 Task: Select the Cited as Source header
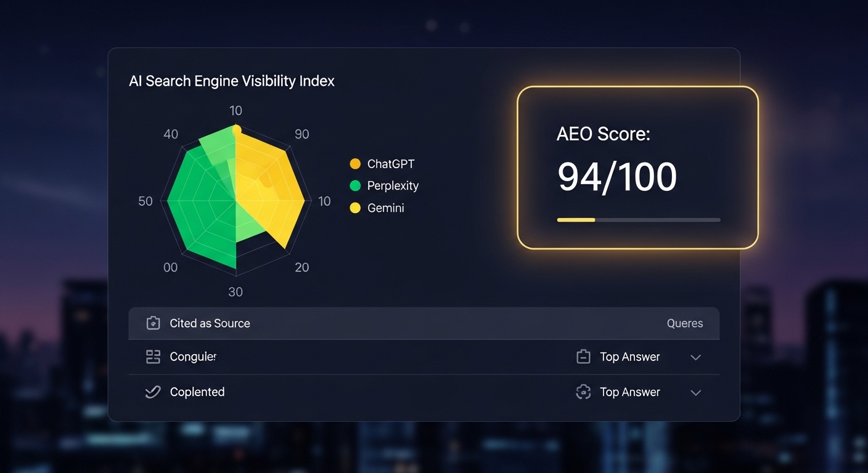(x=210, y=323)
